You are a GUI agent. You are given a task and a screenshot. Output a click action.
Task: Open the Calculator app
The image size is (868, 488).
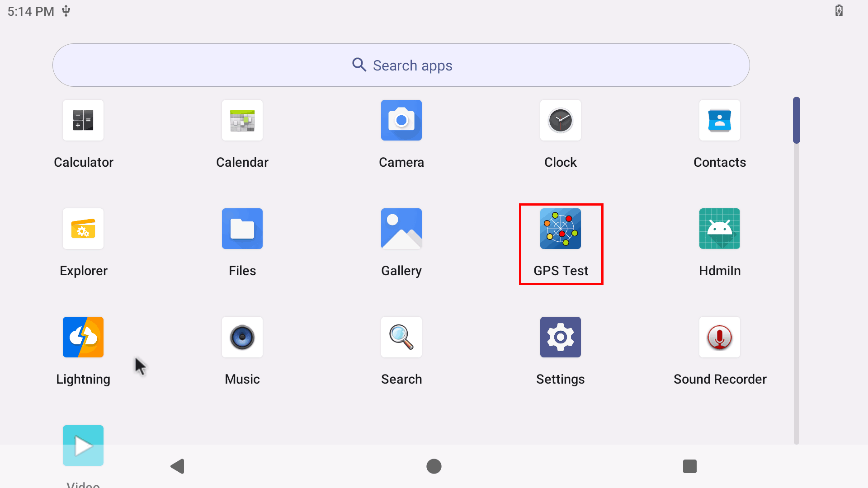[x=83, y=120]
